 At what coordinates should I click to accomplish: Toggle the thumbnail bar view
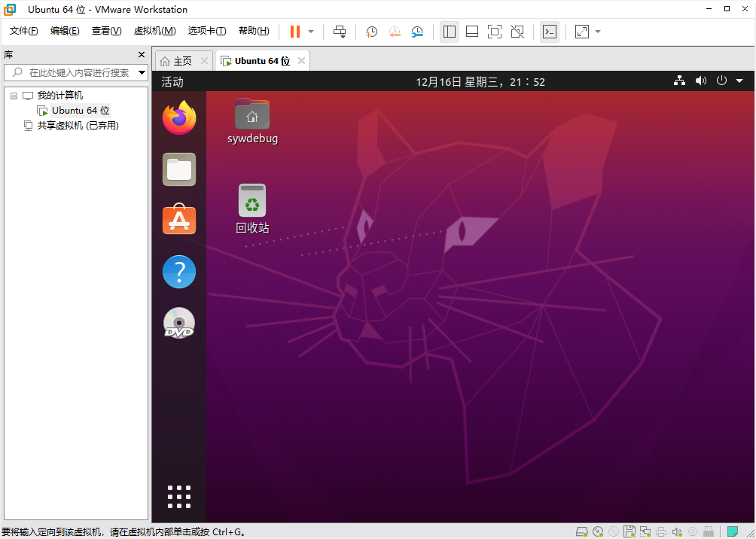(x=472, y=32)
